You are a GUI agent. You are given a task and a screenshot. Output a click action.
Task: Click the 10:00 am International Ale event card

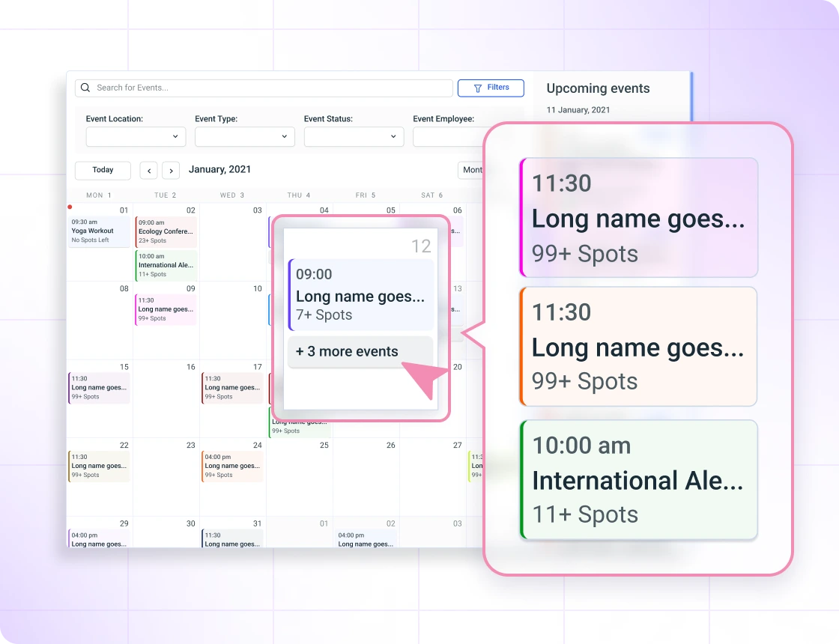pyautogui.click(x=638, y=480)
